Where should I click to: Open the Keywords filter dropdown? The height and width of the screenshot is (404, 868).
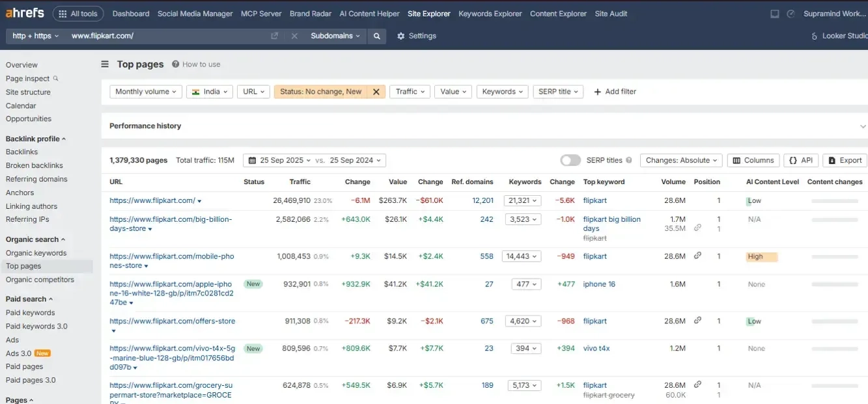[x=502, y=92]
